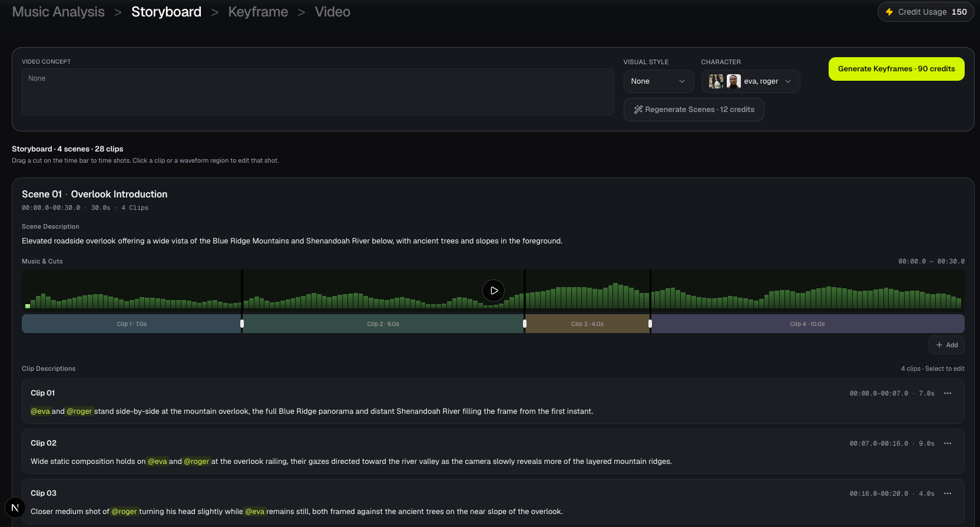Select the Clip 01 description card title

click(42, 393)
